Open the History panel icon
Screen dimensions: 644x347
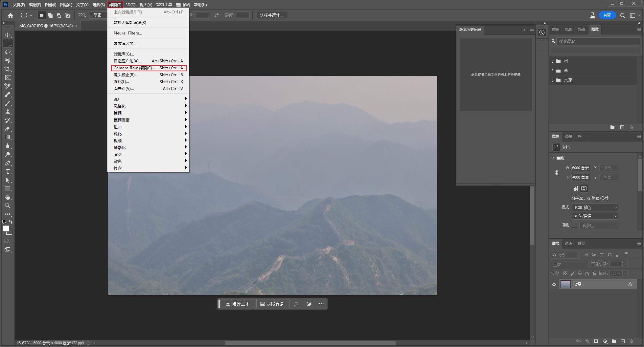pyautogui.click(x=542, y=33)
